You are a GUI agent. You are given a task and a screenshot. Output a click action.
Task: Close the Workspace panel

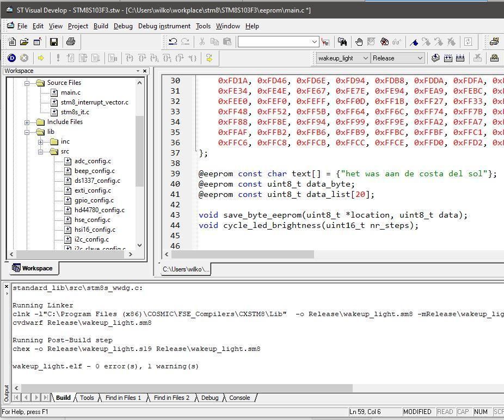[145, 71]
